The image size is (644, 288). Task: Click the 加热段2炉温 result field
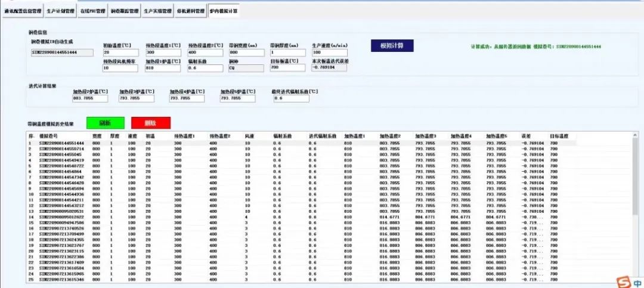pos(90,98)
